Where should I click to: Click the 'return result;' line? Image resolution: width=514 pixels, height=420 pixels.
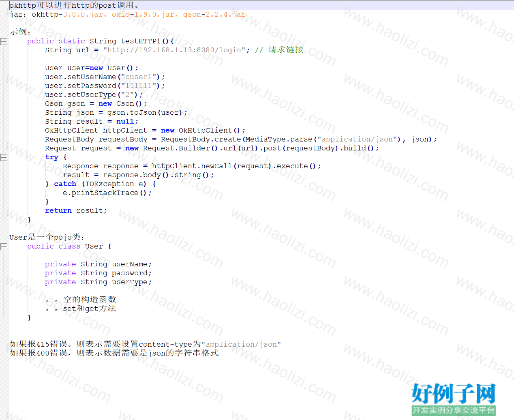tap(76, 211)
